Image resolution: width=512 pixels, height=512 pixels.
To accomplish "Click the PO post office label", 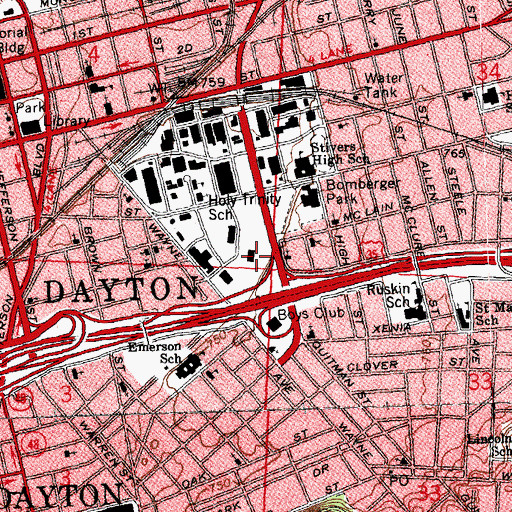I will coord(399,480).
